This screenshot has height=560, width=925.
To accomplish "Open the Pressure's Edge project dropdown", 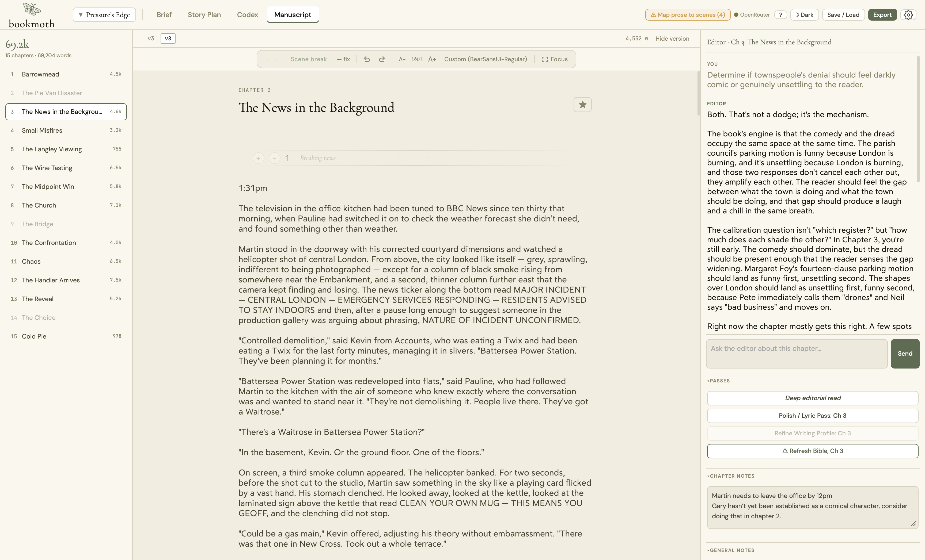I will click(104, 15).
